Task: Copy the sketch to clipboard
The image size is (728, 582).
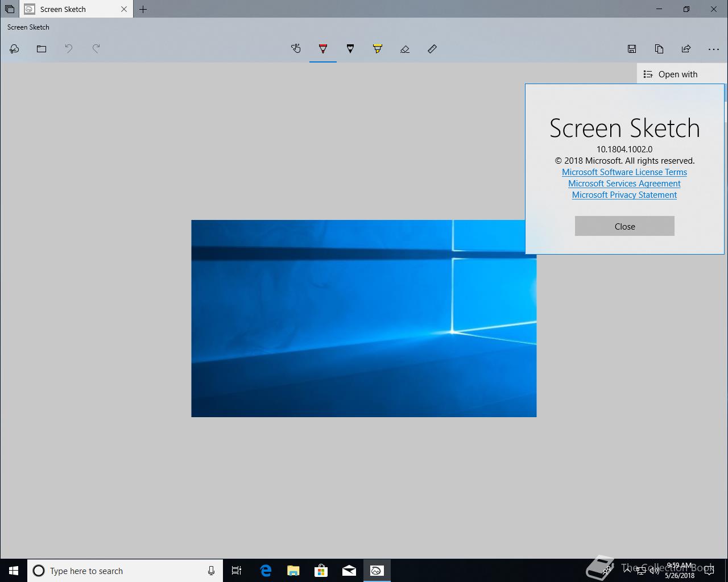Action: tap(659, 49)
